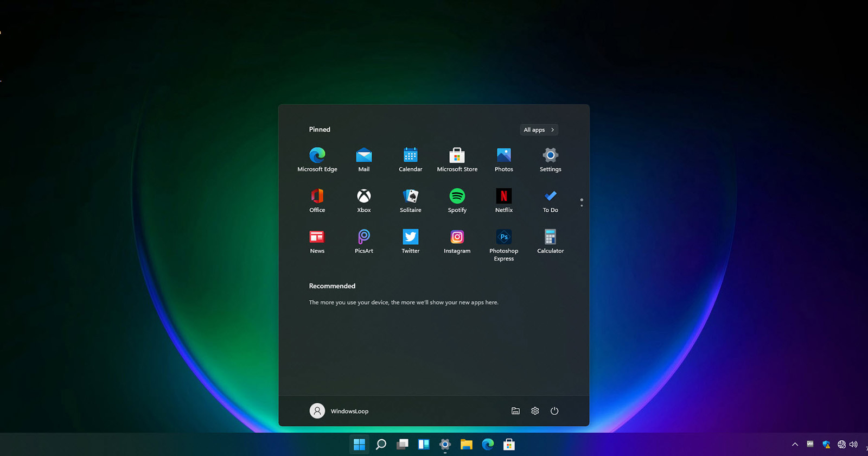Open Netflix from the Start menu
Viewport: 868px width, 456px height.
coord(504,200)
